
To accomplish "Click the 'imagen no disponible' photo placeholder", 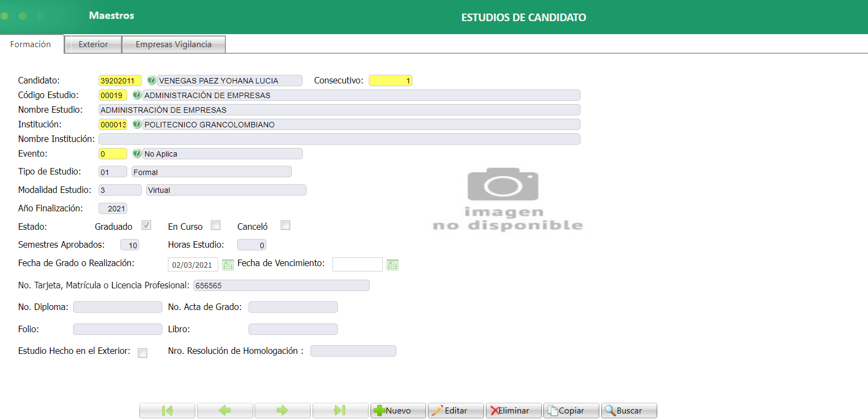I will 507,199.
